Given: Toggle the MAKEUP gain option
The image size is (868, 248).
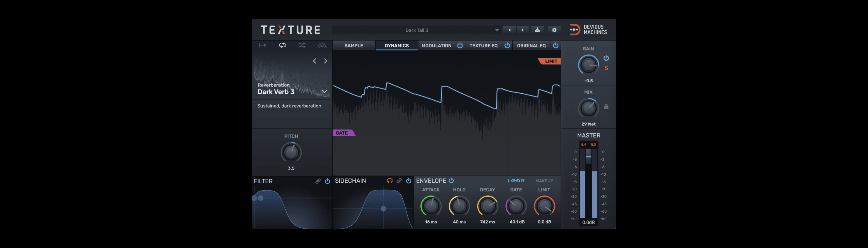Looking at the screenshot, I should pyautogui.click(x=544, y=181).
